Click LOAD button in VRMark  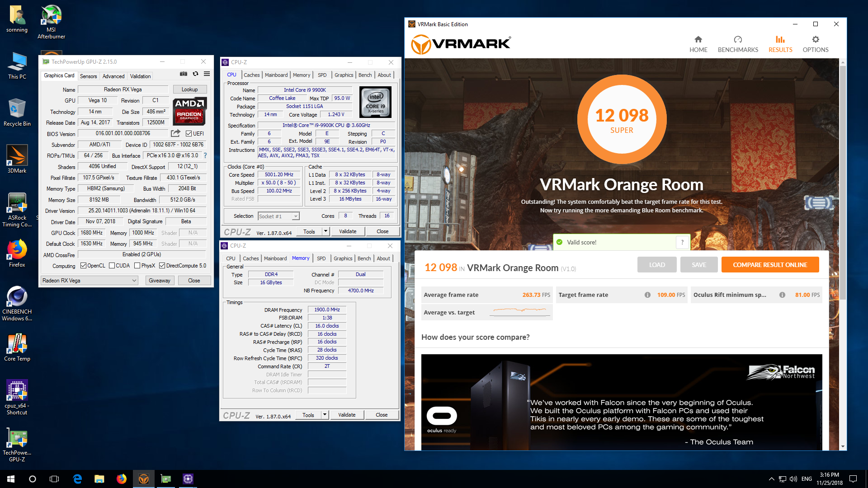(657, 265)
